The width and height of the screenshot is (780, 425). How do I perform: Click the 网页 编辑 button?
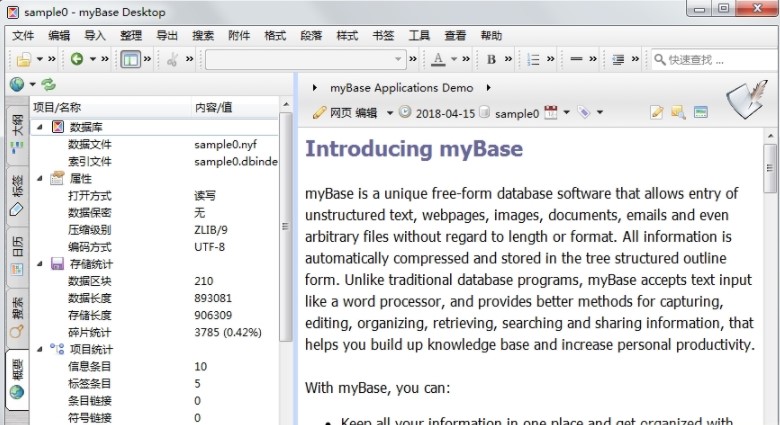(x=345, y=113)
